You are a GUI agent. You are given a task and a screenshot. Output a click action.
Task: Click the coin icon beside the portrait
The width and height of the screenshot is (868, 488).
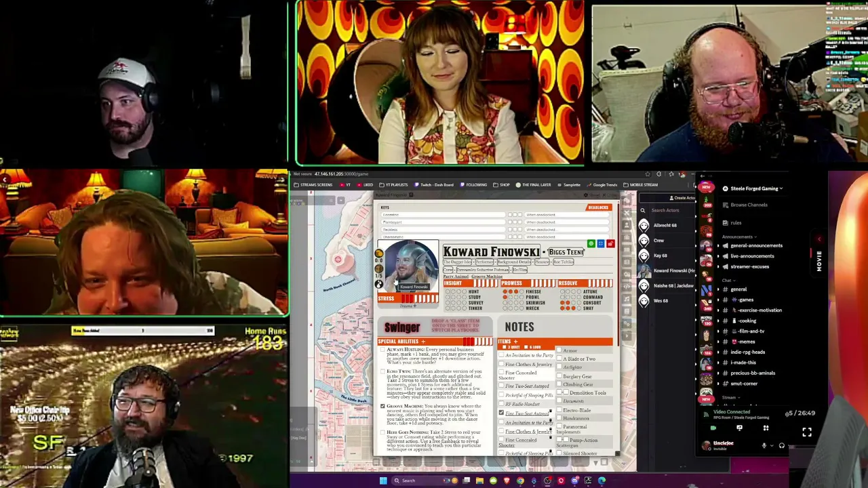coord(379,253)
